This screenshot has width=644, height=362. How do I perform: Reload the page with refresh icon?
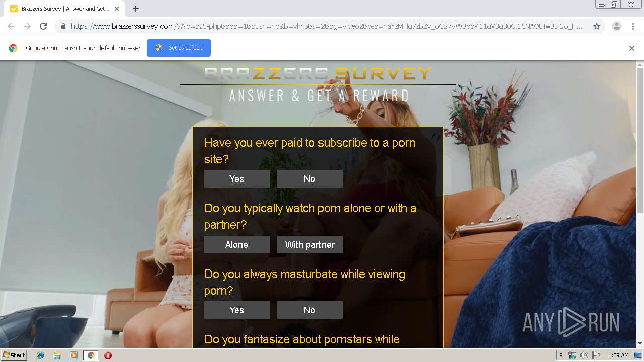pos(43,26)
